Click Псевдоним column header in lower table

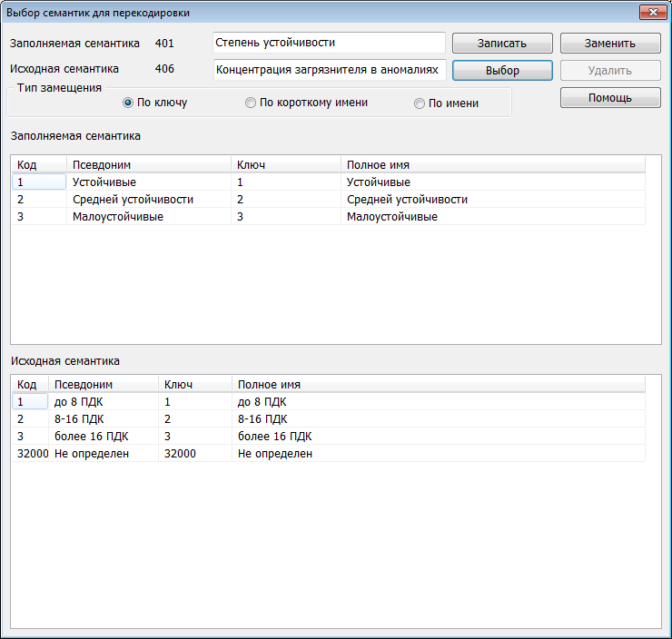pos(104,385)
